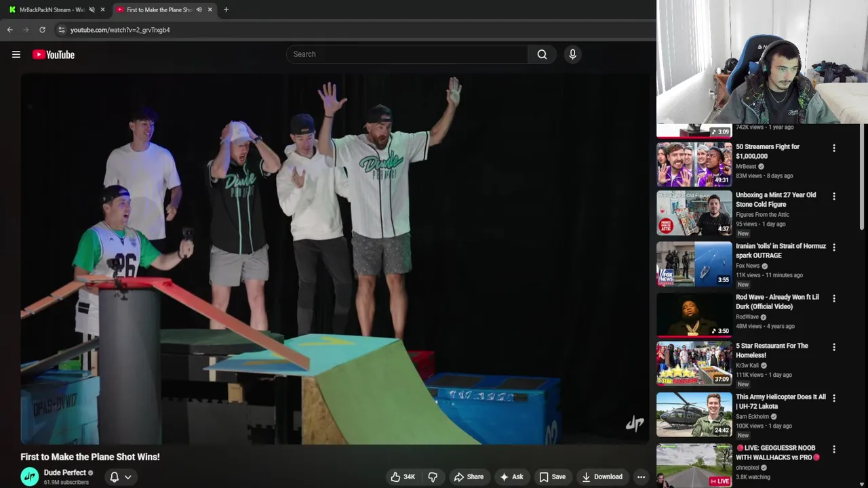Open 50 Streamers Fight for $1,000,000 title
The width and height of the screenshot is (868, 488).
tap(768, 151)
